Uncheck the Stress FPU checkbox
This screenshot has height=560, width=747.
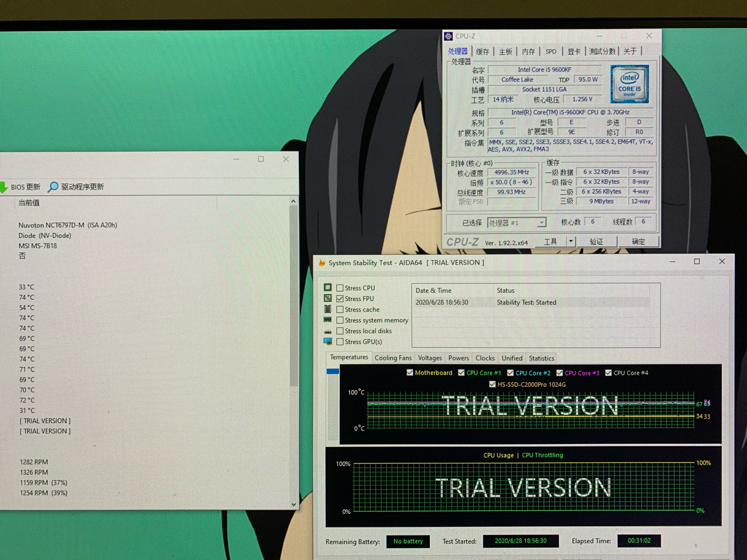pyautogui.click(x=340, y=299)
